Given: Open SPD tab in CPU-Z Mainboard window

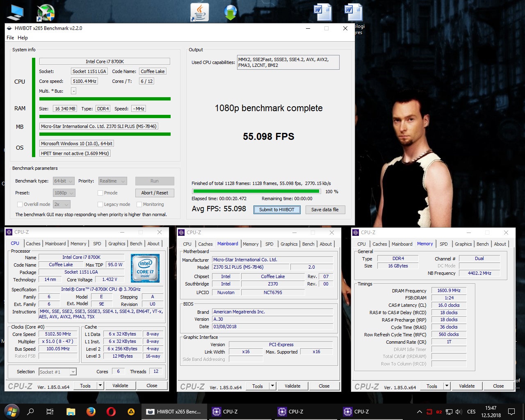Looking at the screenshot, I should pos(269,244).
